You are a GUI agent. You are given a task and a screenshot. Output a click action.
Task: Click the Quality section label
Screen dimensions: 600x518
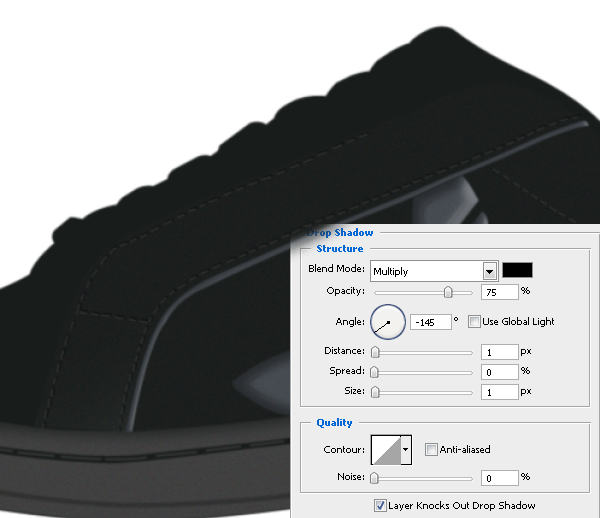(334, 422)
